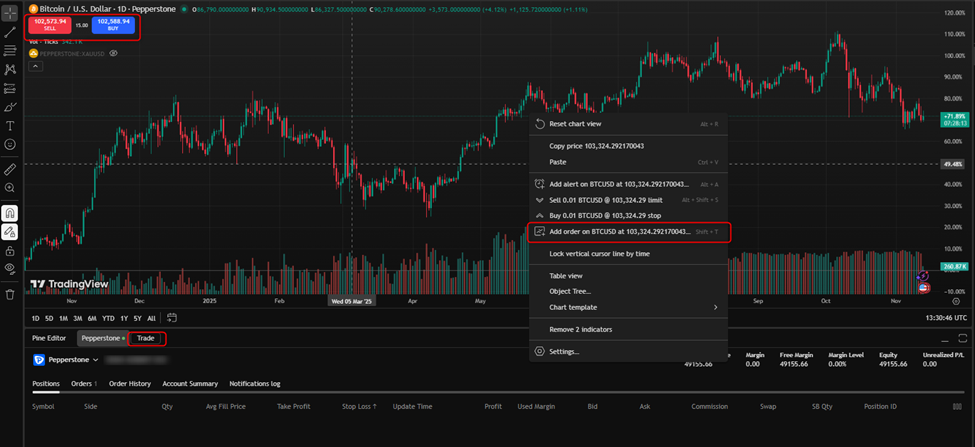Open the forecasting and measurement tools
The height and width of the screenshot is (447, 975).
[11, 88]
